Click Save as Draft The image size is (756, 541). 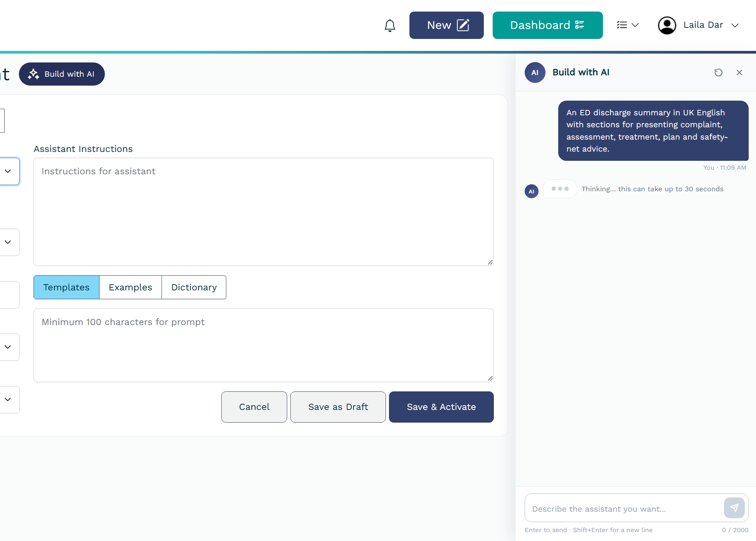tap(338, 407)
